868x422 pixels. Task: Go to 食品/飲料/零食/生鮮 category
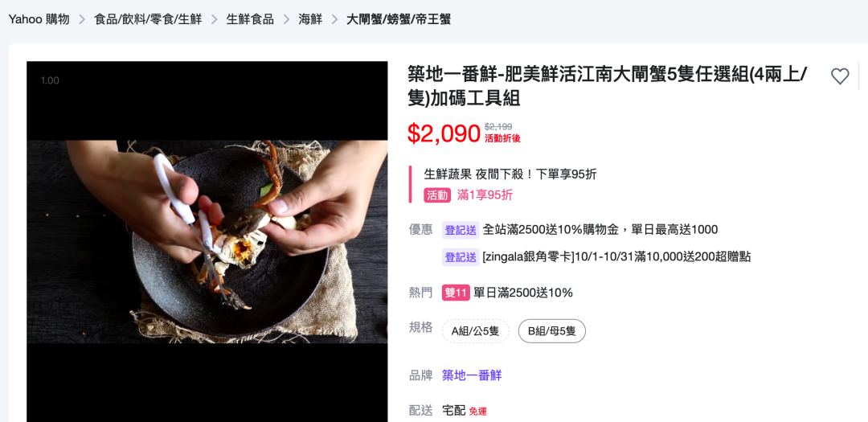(x=148, y=19)
